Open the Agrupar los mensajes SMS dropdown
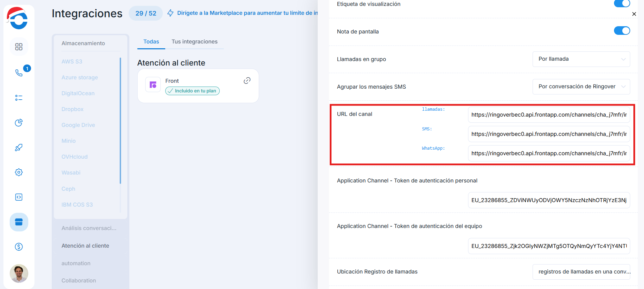 point(581,87)
